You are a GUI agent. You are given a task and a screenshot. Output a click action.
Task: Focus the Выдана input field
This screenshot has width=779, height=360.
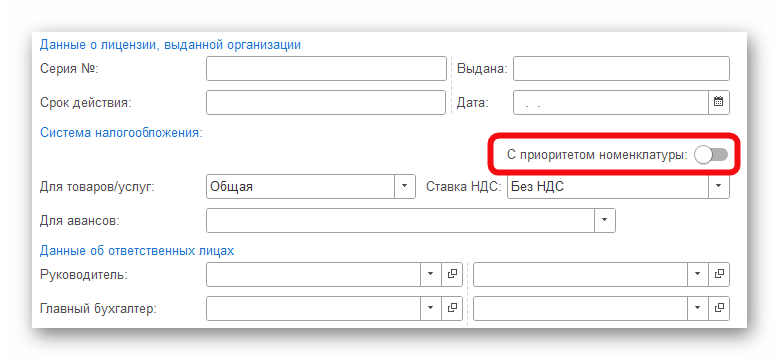tap(621, 69)
